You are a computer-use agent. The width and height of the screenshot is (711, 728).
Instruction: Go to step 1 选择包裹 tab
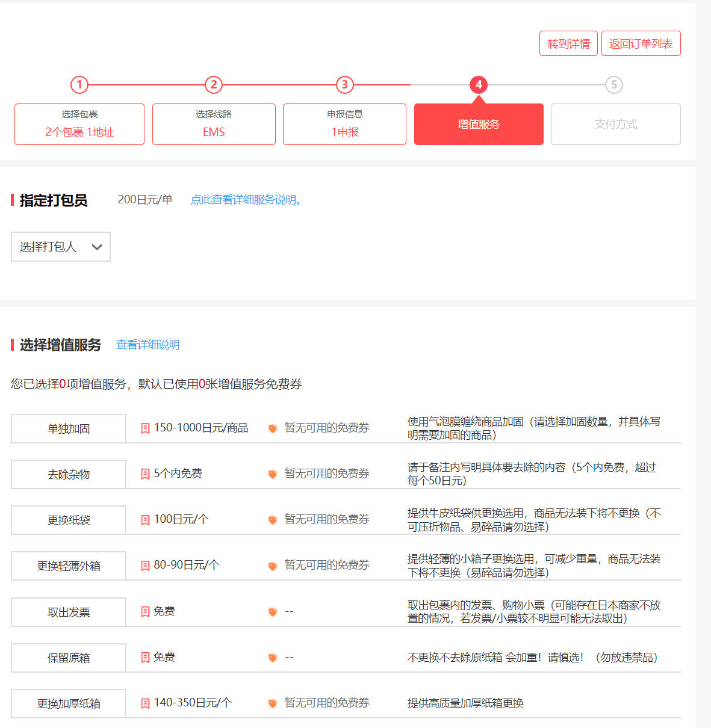click(x=79, y=124)
